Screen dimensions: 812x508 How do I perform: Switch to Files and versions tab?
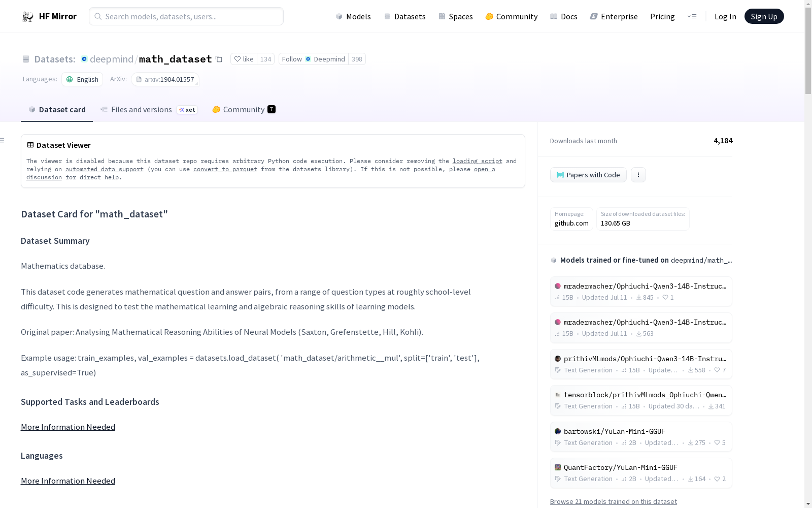pyautogui.click(x=148, y=110)
